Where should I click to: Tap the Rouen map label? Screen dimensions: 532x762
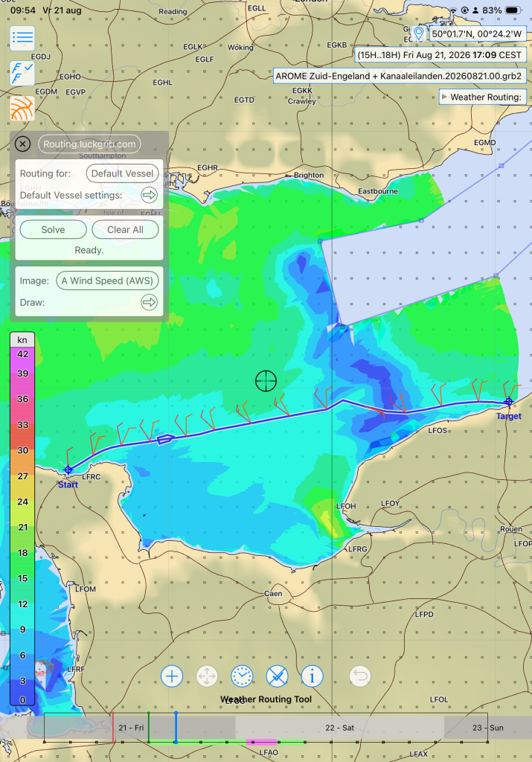[x=511, y=529]
